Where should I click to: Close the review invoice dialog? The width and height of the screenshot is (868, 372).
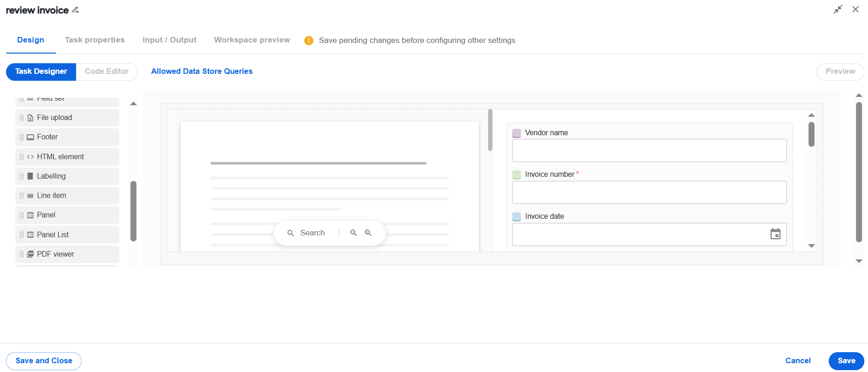pyautogui.click(x=856, y=9)
